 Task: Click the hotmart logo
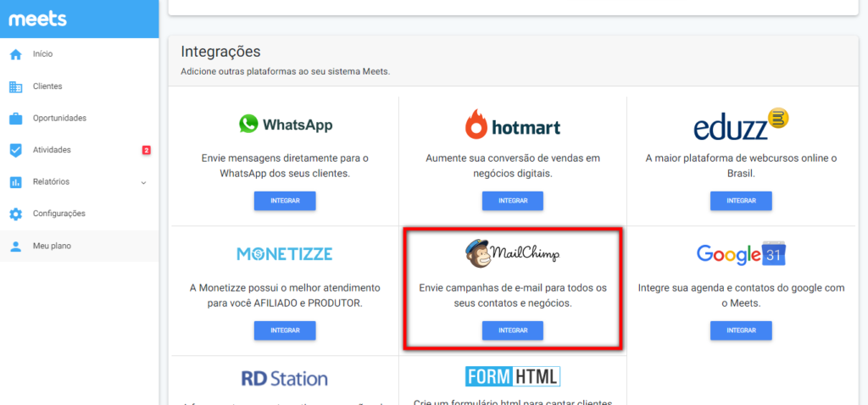click(513, 124)
